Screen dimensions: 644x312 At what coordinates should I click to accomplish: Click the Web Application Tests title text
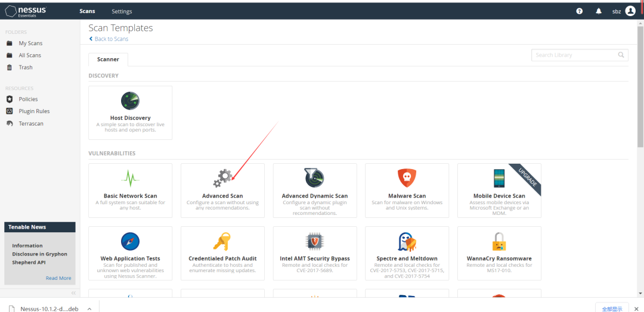(x=130, y=258)
